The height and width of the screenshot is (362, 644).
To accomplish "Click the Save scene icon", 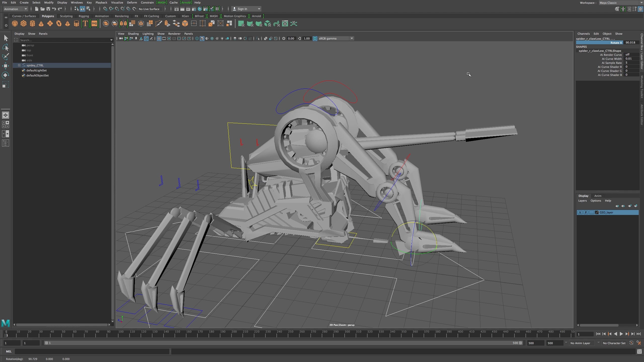I will pos(48,9).
